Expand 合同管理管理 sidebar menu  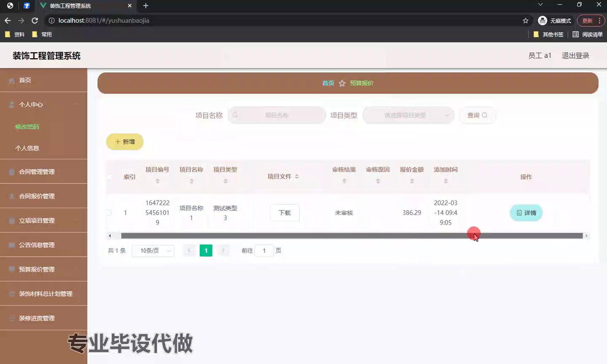(x=43, y=171)
